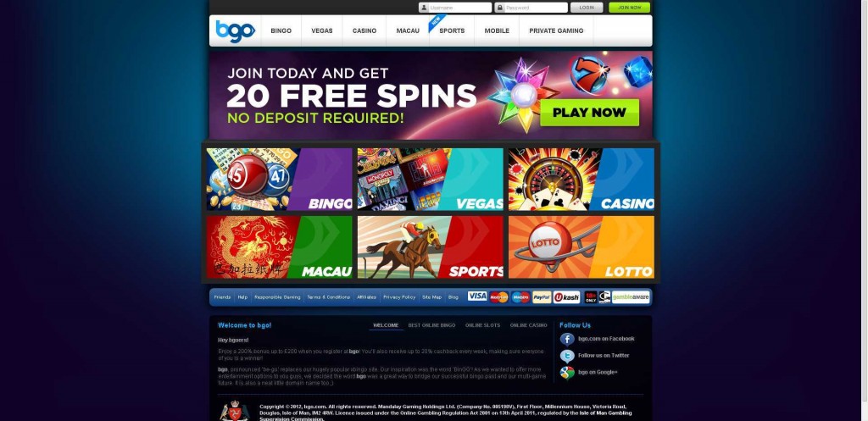Click the MasterCard payment icon
Viewport: 868px width, 421px height.
[x=498, y=297]
